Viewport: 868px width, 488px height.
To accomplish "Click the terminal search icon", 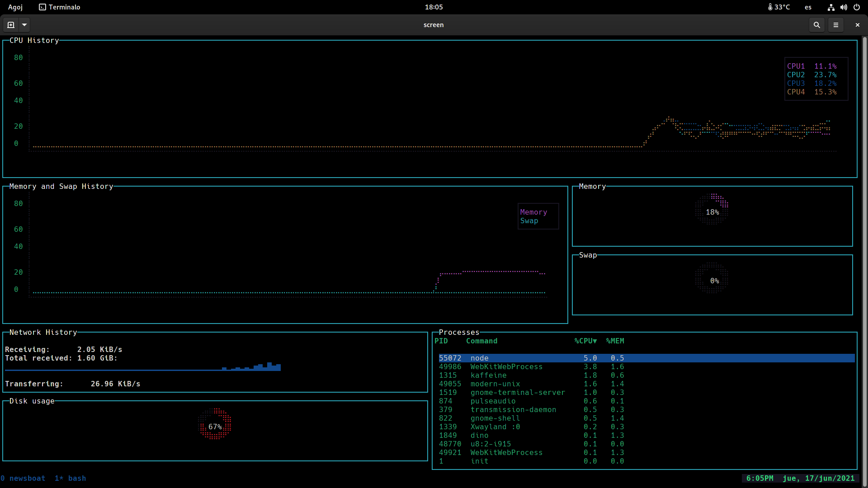I will (x=816, y=25).
